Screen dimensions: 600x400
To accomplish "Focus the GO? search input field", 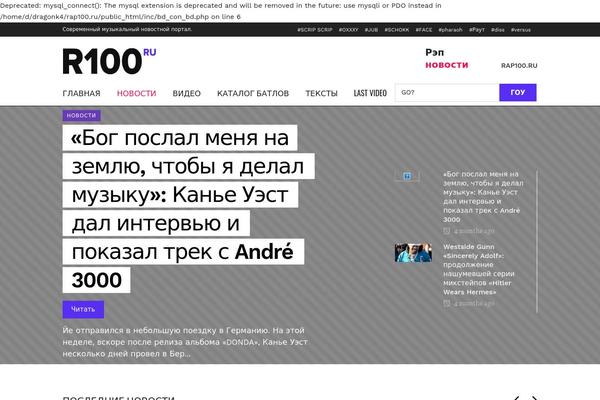I will pyautogui.click(x=447, y=93).
